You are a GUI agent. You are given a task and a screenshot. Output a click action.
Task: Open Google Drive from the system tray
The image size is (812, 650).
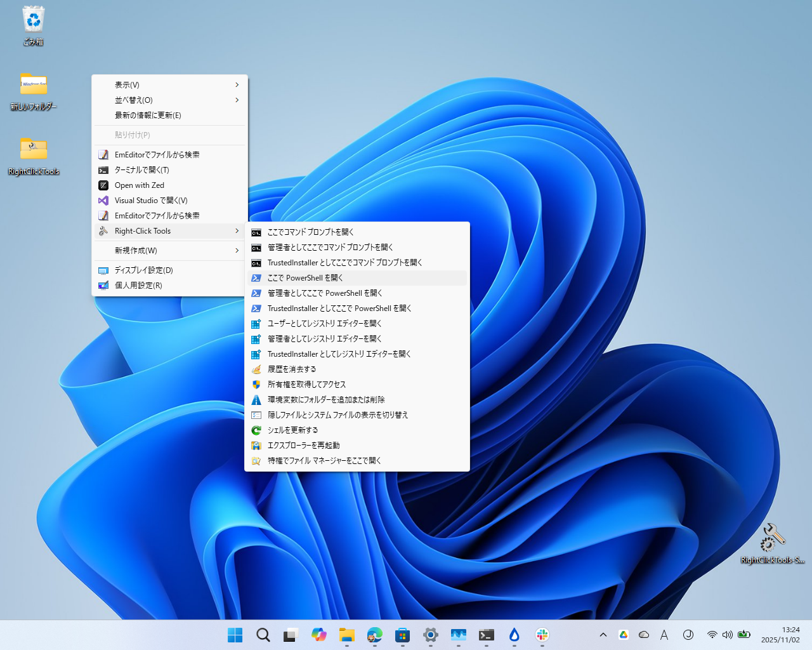[x=624, y=634]
